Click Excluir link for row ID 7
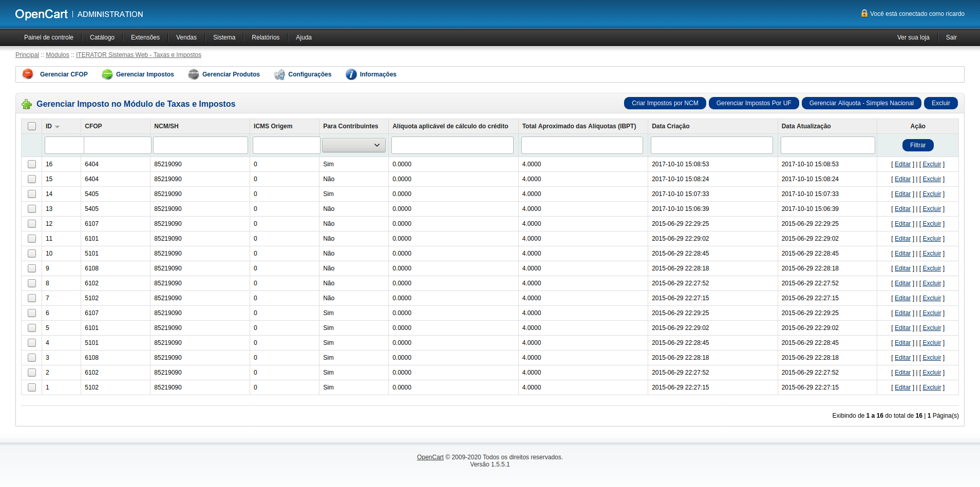Viewport: 980px width, 487px height. pos(932,298)
